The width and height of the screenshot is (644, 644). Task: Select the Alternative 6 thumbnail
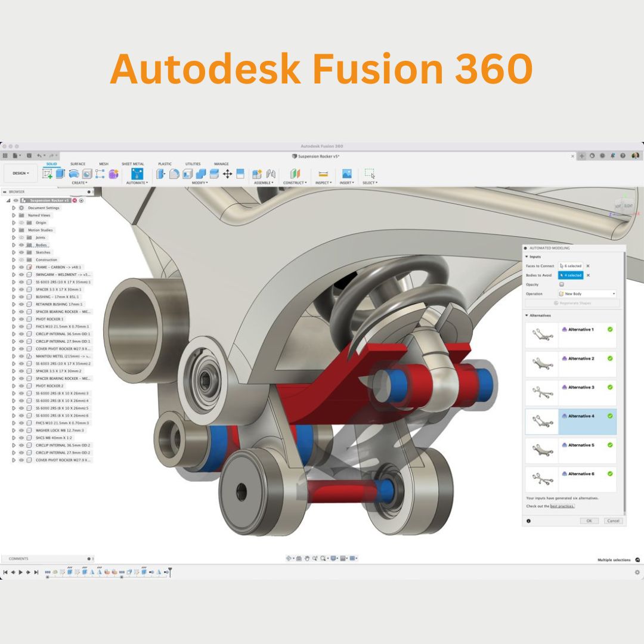pos(541,479)
